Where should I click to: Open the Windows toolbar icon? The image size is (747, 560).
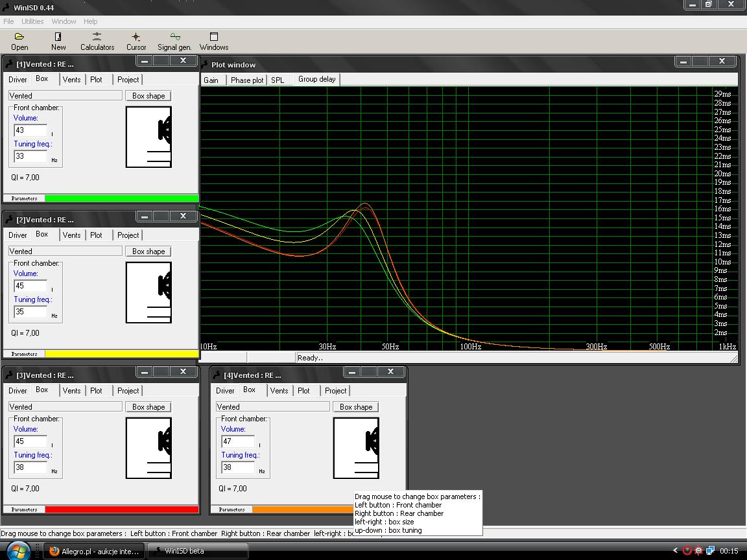pos(214,38)
